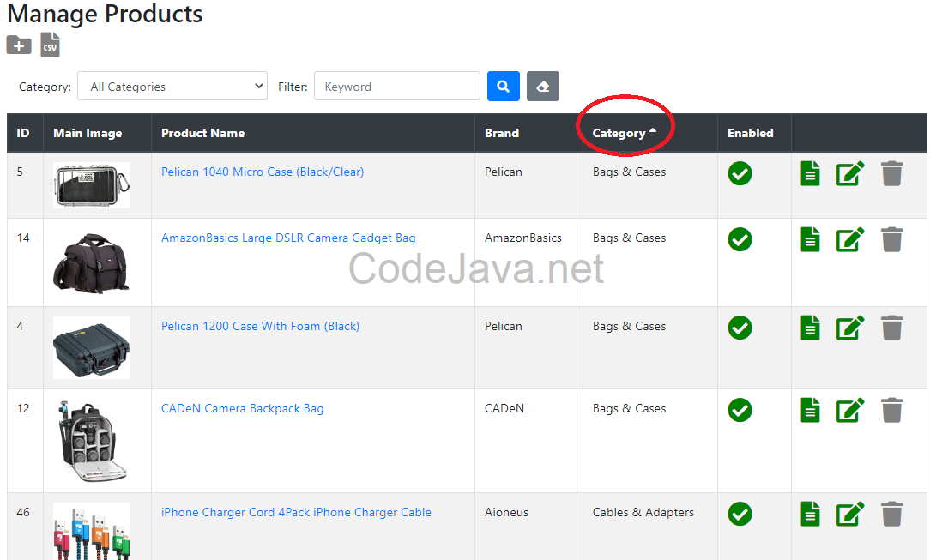The width and height of the screenshot is (930, 560).
Task: Click the Pelican 1200 case thumbnail
Action: click(91, 347)
